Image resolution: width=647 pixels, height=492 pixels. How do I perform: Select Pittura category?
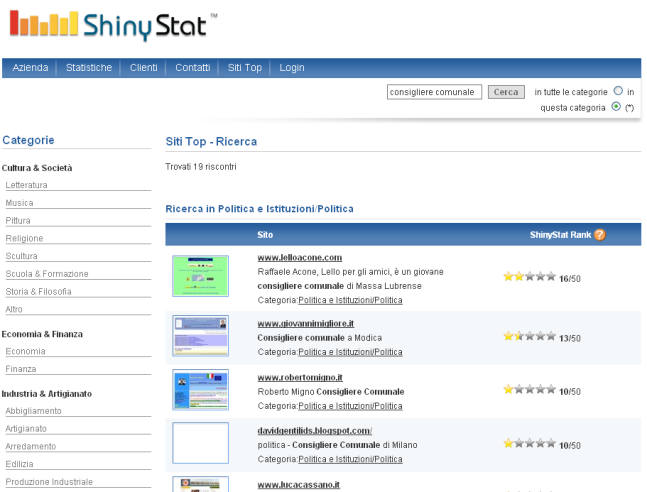tap(18, 220)
